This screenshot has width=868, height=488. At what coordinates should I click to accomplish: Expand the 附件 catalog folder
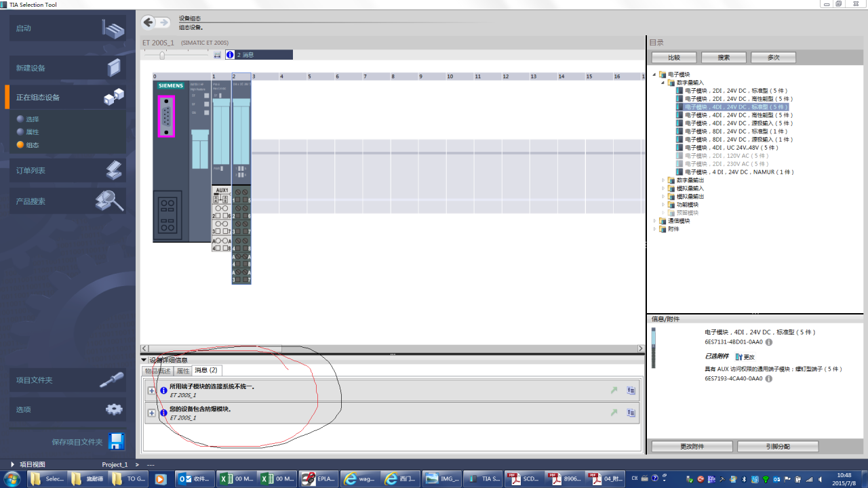click(x=655, y=229)
